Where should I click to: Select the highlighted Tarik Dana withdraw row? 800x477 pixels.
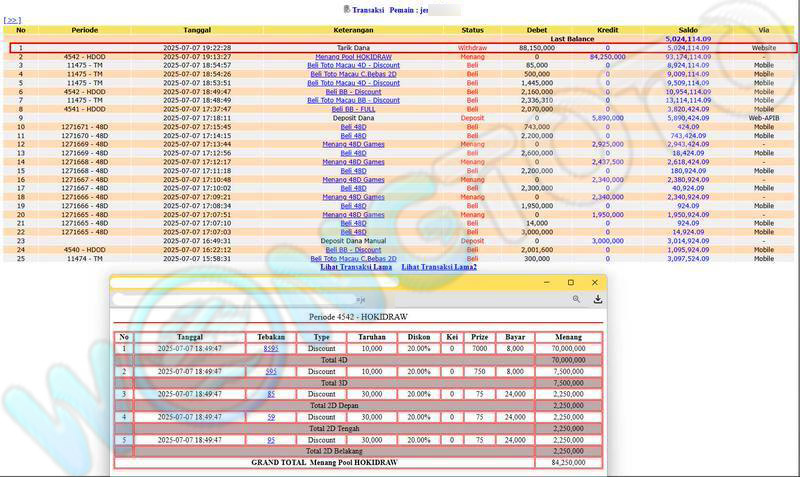coord(400,48)
